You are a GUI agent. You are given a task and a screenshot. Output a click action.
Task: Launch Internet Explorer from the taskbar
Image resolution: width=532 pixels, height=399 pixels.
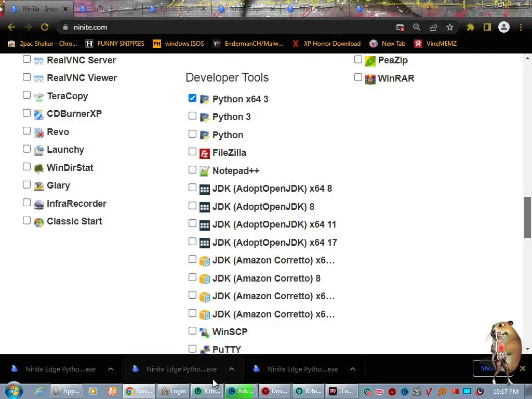[x=39, y=391]
